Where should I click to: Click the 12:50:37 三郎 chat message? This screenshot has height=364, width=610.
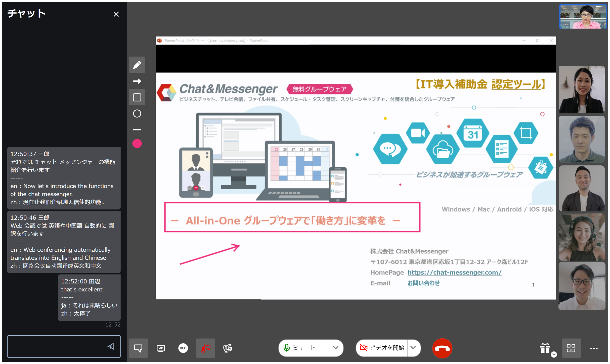[64, 178]
